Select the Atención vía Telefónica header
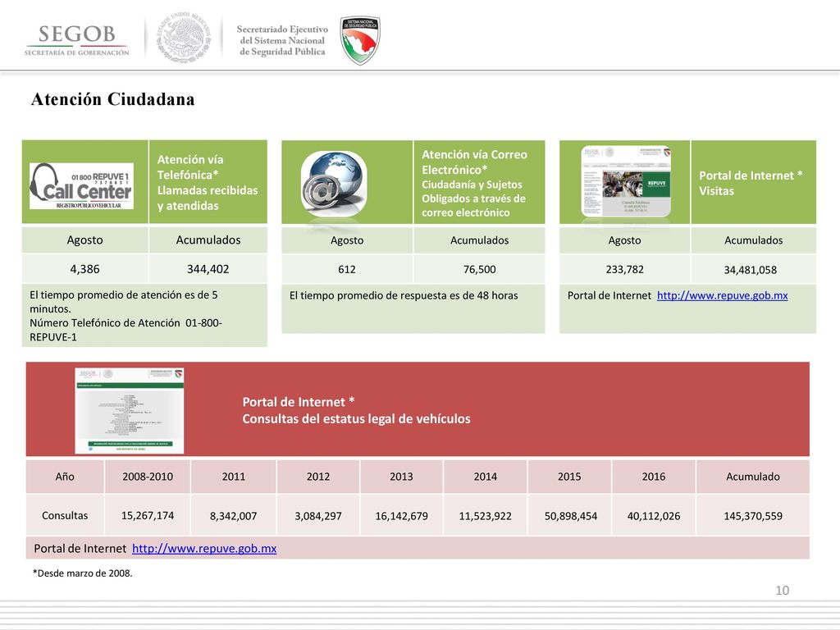This screenshot has height=630, width=840. [x=208, y=182]
